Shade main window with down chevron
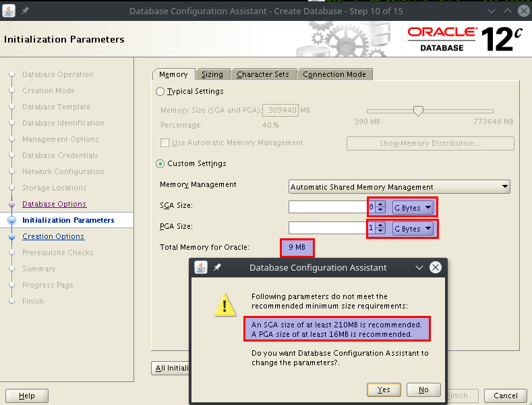Screen dimensions: 532x405 coord(492,11)
